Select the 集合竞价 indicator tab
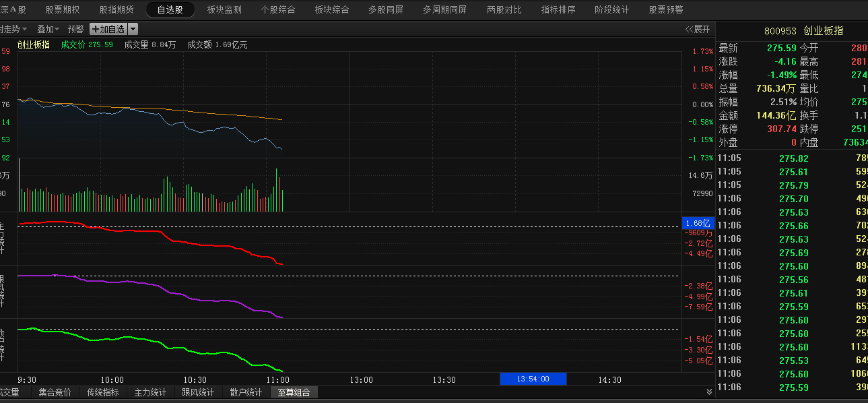 (x=55, y=392)
